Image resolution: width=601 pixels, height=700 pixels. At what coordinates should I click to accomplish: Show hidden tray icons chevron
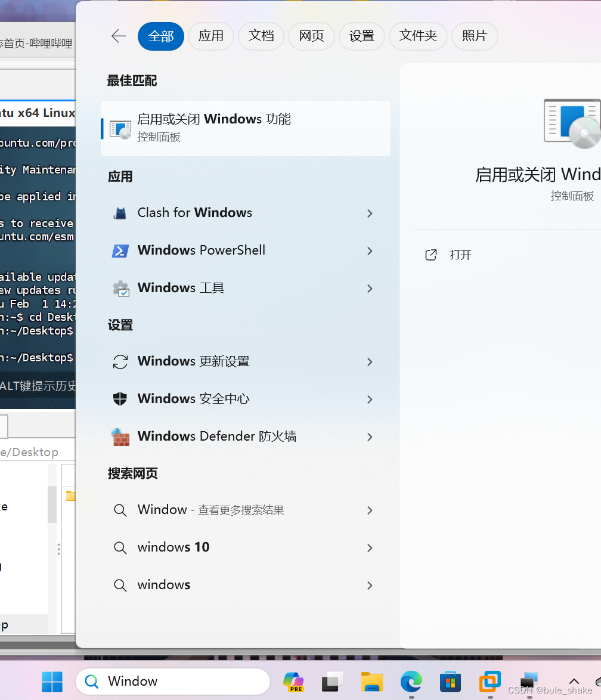point(574,682)
